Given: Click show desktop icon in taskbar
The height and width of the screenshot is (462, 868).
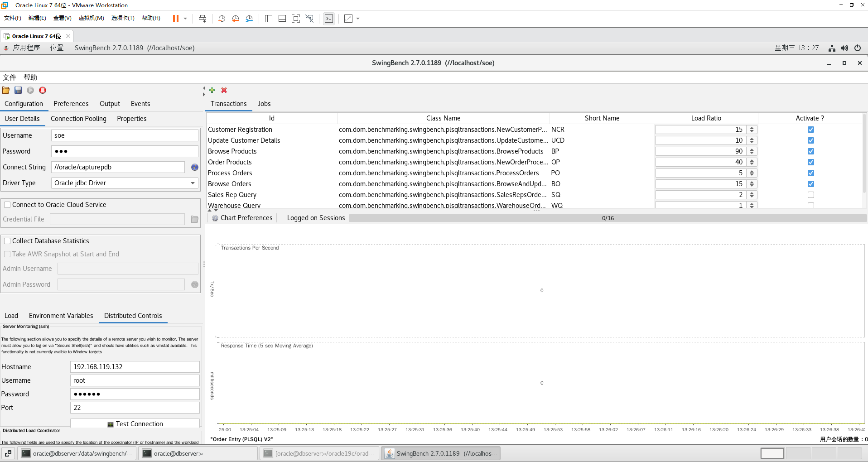Looking at the screenshot, I should 8,453.
